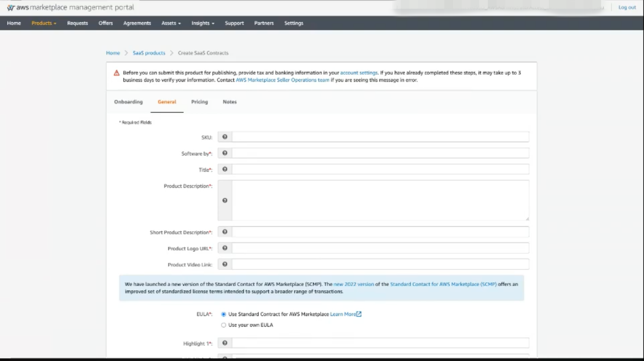This screenshot has height=361, width=644.
Task: Open help icon for Product Video Link
Action: tap(225, 264)
